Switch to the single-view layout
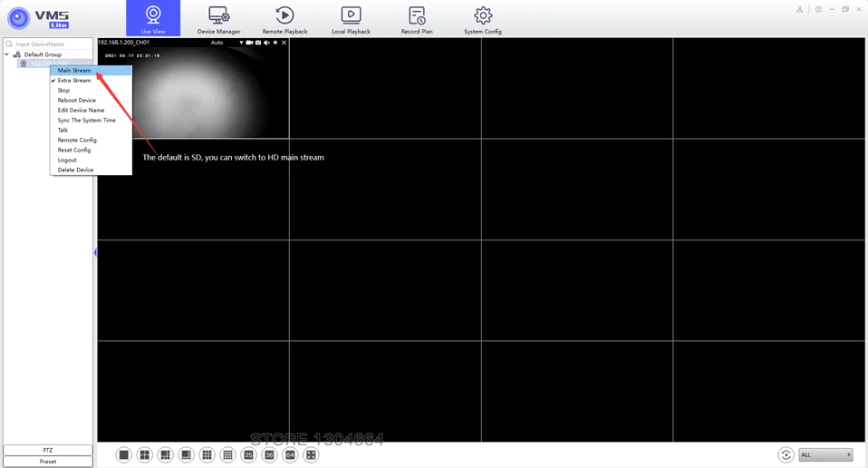The width and height of the screenshot is (868, 468). coord(124,454)
